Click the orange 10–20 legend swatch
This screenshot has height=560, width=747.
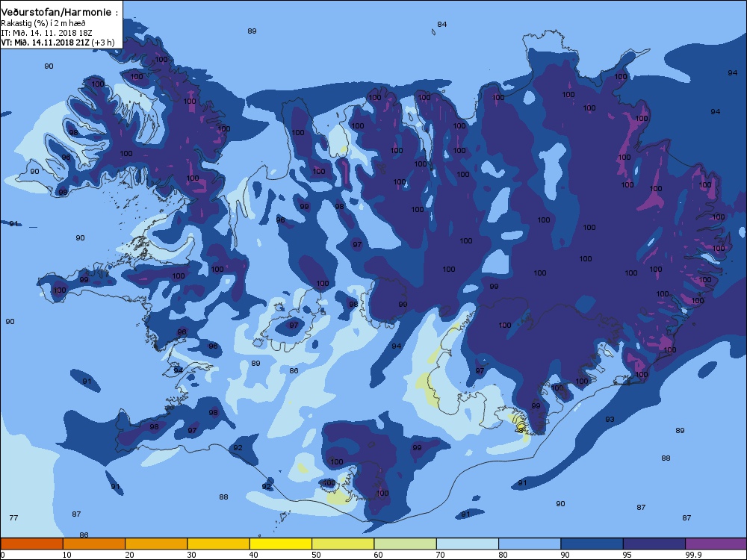pos(94,544)
